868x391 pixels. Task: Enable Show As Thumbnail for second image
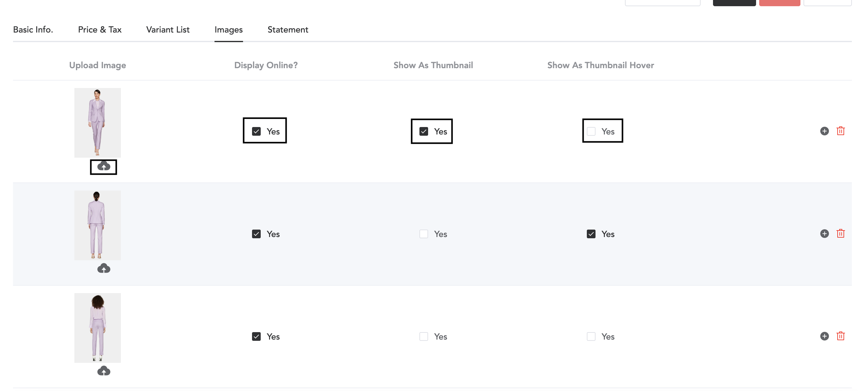tap(423, 234)
